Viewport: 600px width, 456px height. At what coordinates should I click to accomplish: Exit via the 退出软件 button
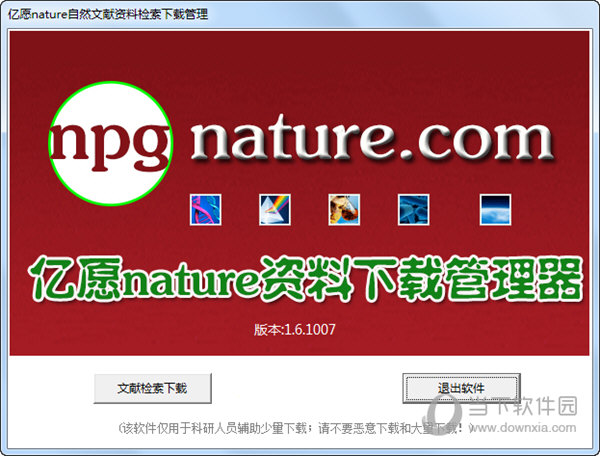click(x=461, y=388)
